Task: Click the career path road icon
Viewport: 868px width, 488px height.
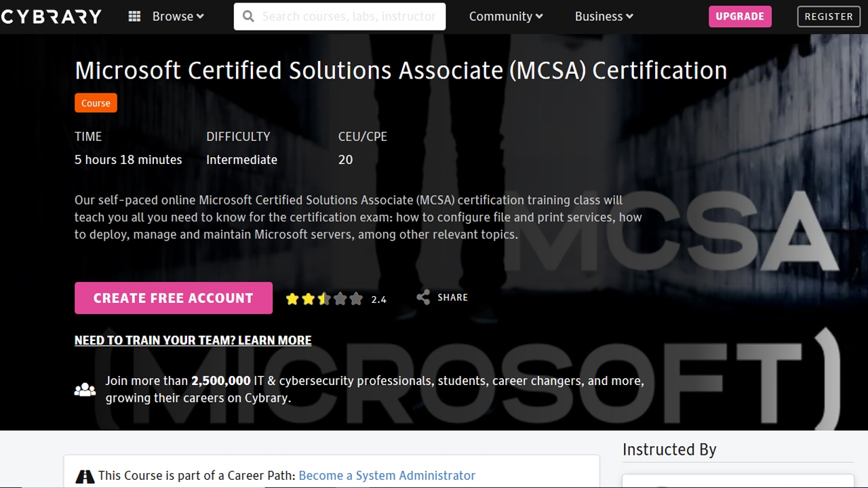Action: pyautogui.click(x=85, y=476)
